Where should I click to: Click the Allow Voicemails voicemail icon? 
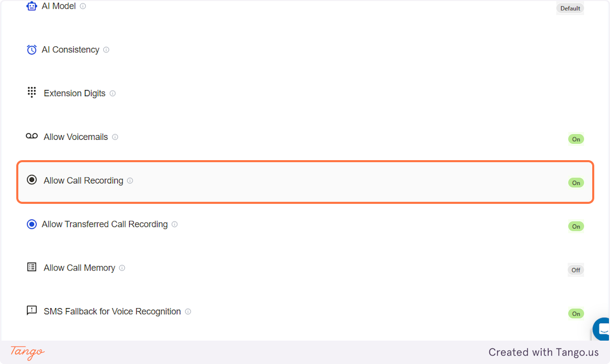tap(32, 136)
